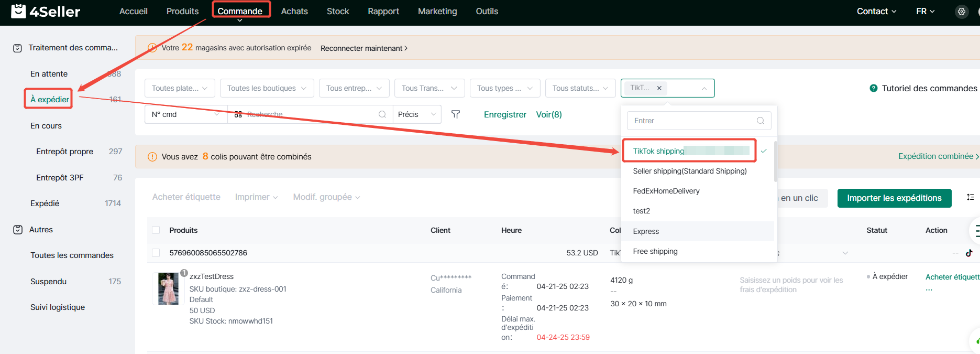Open À expédier in sidebar
This screenshot has width=980, height=354.
pyautogui.click(x=49, y=100)
